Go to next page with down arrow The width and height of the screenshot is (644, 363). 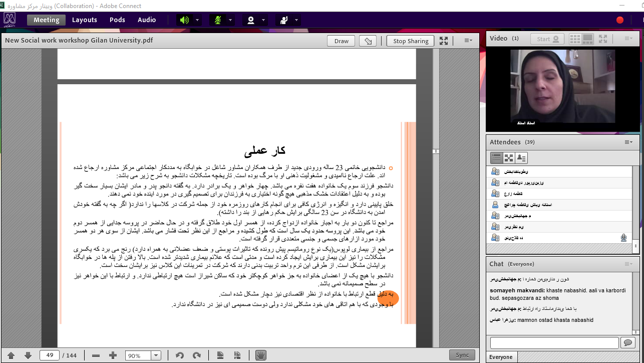click(x=28, y=355)
